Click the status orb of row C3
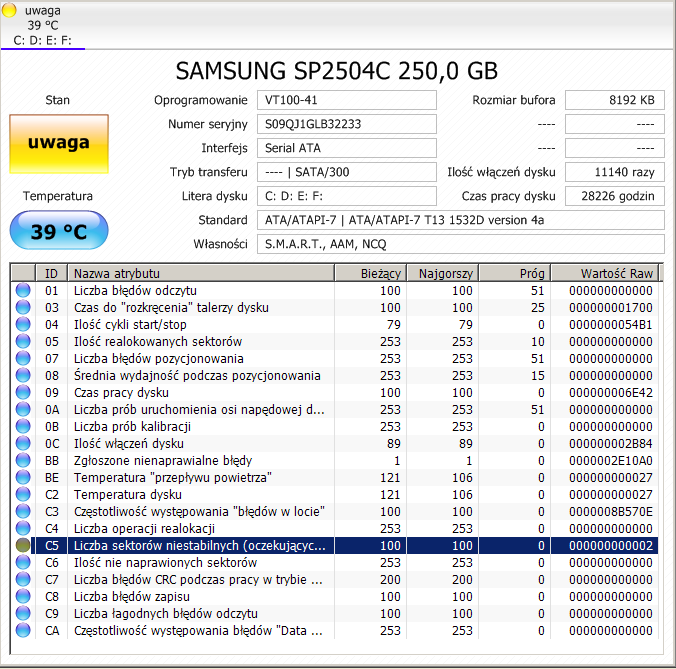676x669 pixels. pos(23,511)
